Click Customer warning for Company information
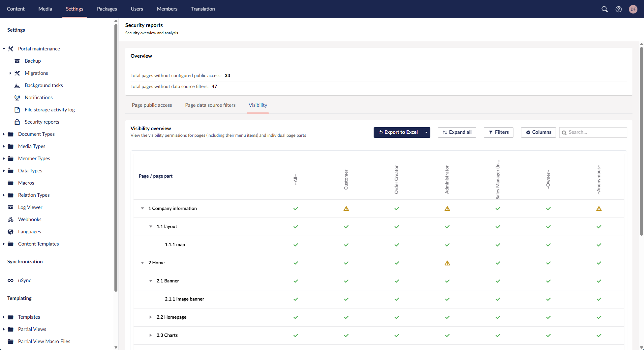 (346, 209)
